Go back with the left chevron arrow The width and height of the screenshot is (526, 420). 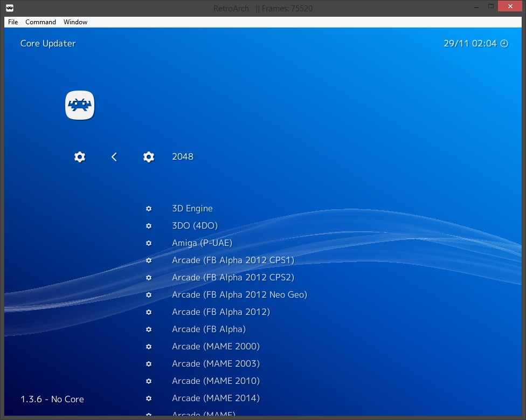click(x=114, y=157)
